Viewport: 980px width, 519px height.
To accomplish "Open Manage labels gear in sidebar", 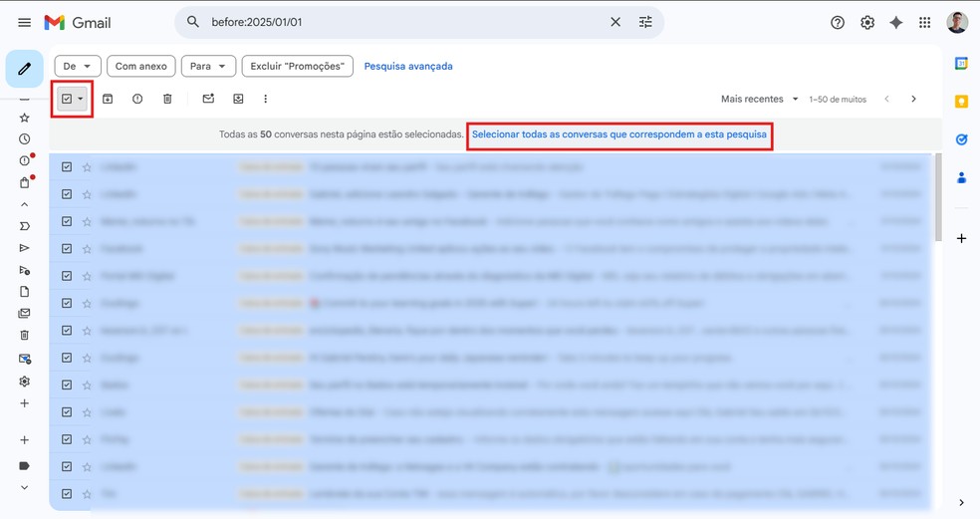I will 24,382.
